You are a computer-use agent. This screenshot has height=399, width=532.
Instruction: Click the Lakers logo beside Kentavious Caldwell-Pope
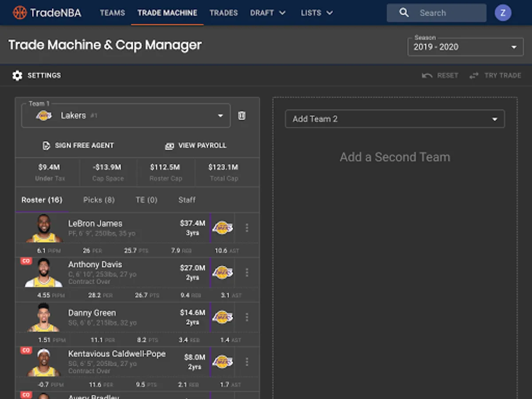[x=223, y=362]
